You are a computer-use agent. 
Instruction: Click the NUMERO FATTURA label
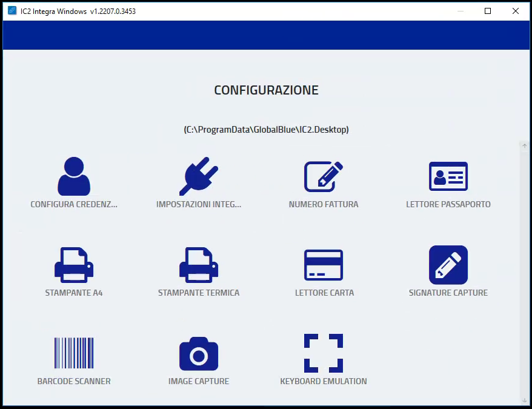tap(324, 204)
